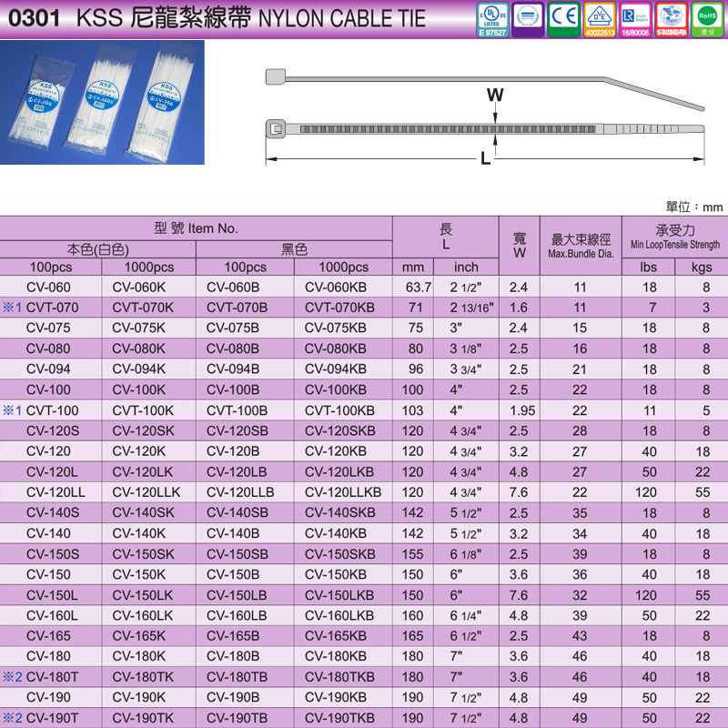Click item number CV-180KB
Viewport: 728px width, 728px height.
335,656
